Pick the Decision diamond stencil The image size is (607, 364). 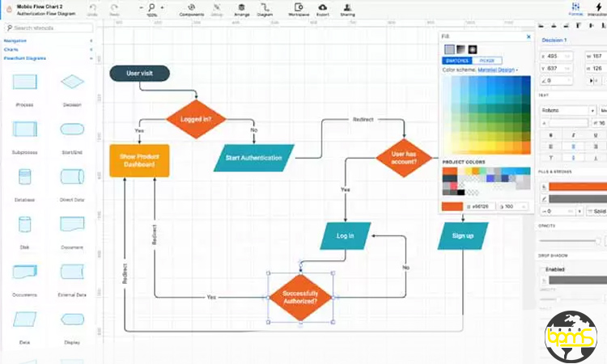click(x=72, y=83)
